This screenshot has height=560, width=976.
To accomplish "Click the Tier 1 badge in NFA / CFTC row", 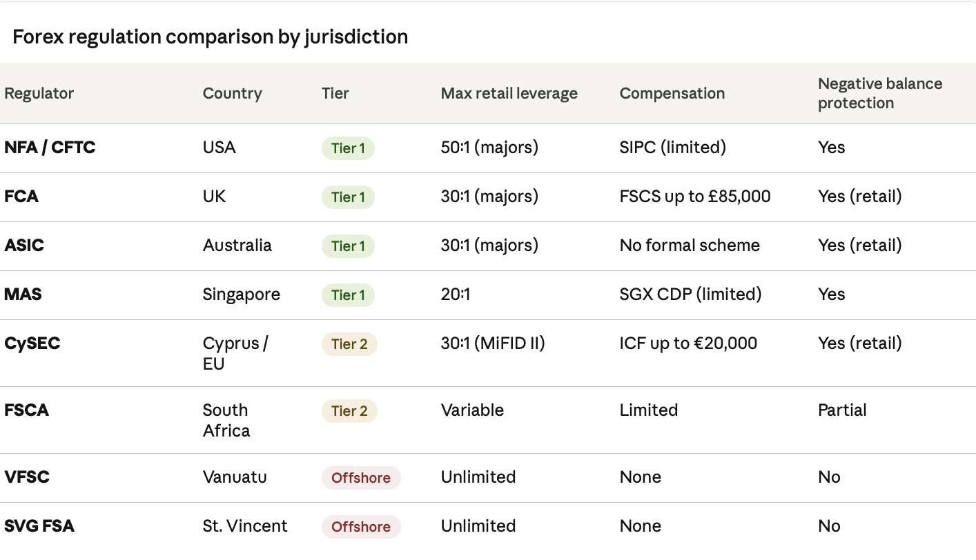I will tap(348, 148).
